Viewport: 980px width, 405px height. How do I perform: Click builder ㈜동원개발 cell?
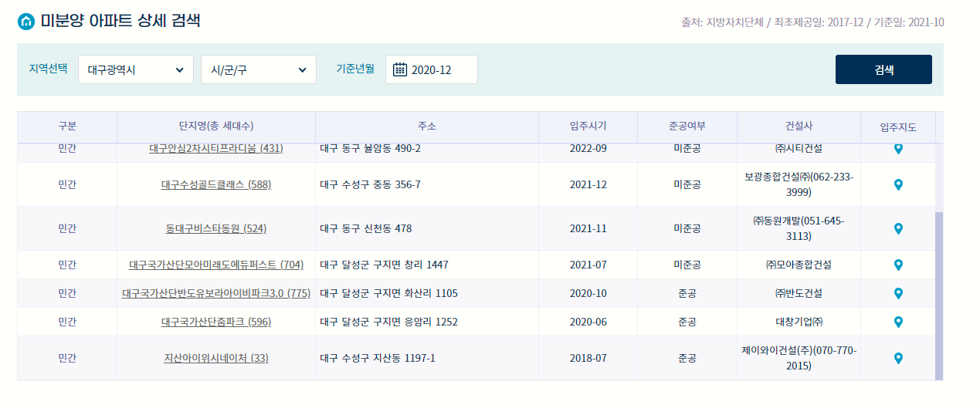(x=799, y=228)
